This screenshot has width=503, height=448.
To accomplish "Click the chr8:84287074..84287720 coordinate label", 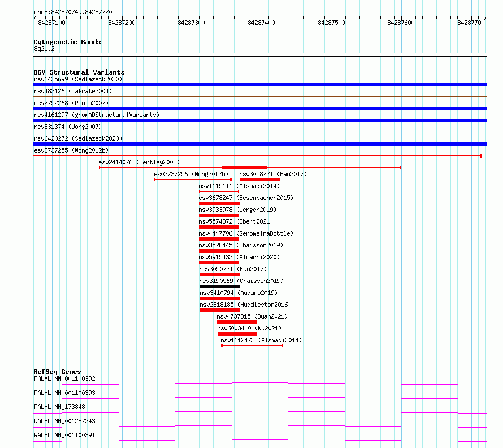I will [73, 12].
